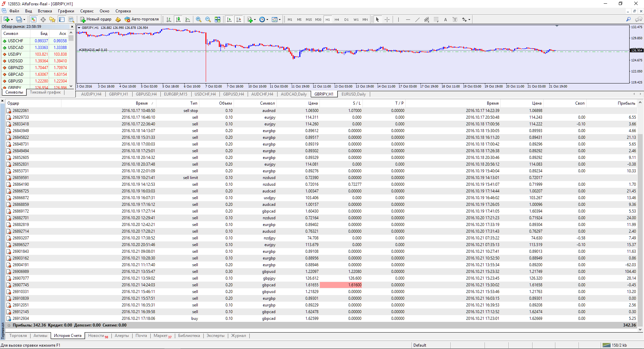Open the chart symbol dropdown triangle GBPJPY,H1

tap(79, 28)
